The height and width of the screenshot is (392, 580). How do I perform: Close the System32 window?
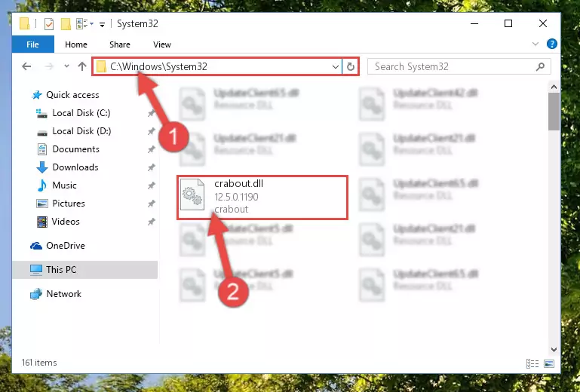542,23
